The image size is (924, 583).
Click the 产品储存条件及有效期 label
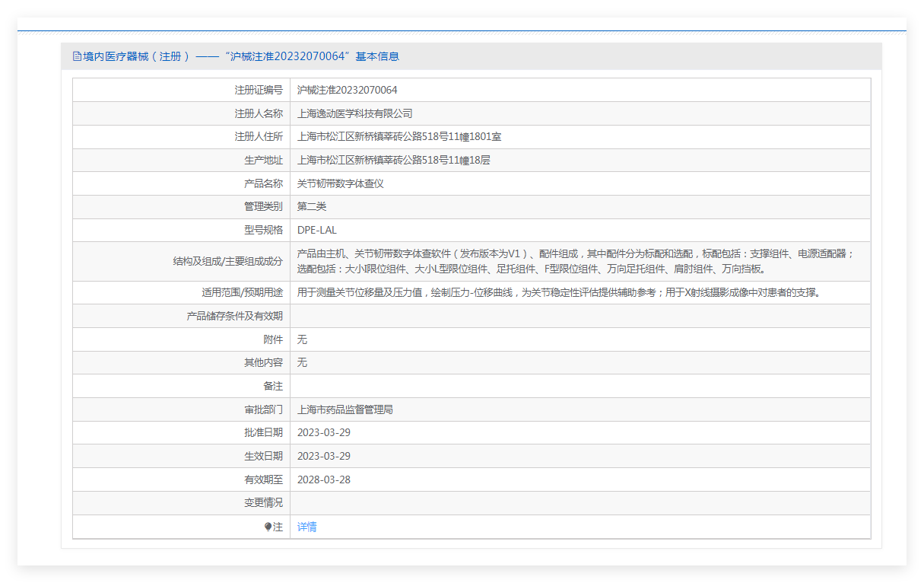point(234,316)
